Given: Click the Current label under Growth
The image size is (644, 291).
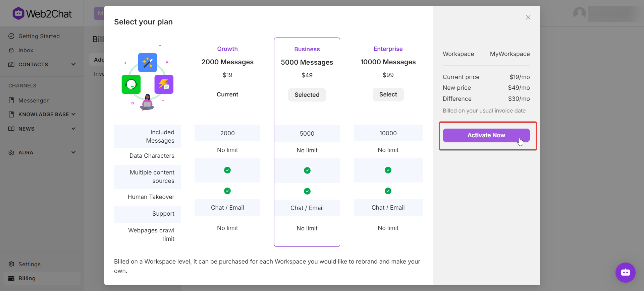Looking at the screenshot, I should point(227,94).
